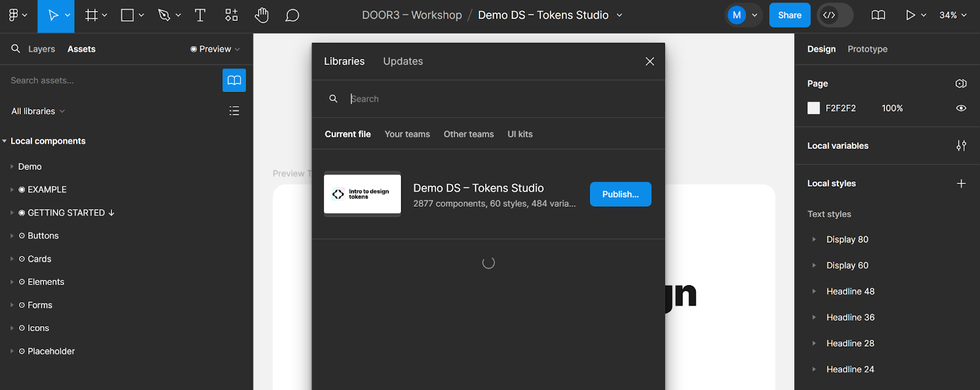This screenshot has width=980, height=390.
Task: Open shape tools dropdown arrow
Action: coord(141,15)
